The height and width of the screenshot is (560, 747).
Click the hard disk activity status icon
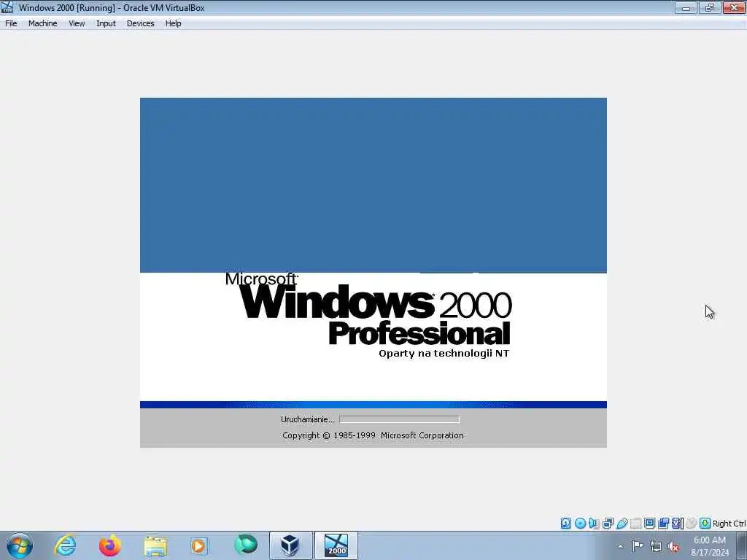(x=565, y=524)
